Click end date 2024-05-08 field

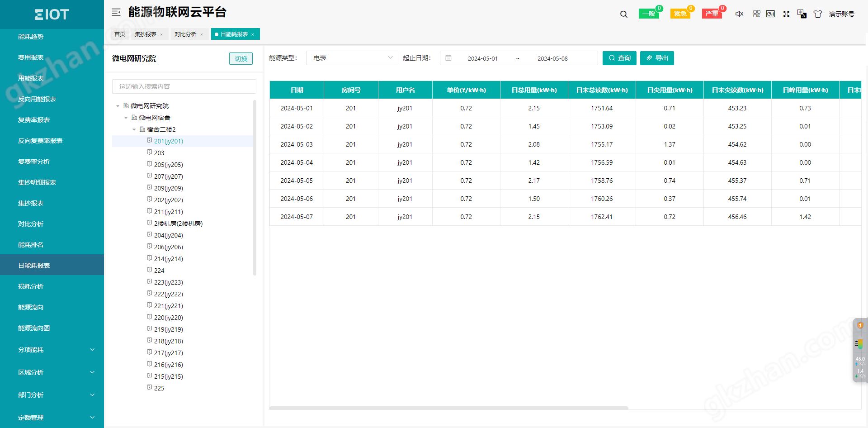click(x=552, y=58)
